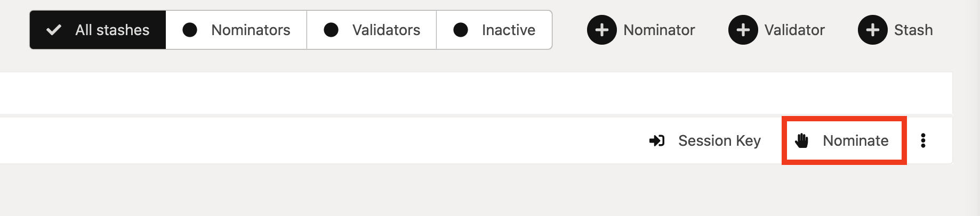Viewport: 980px width, 216px height.
Task: Create a new Stash via its label
Action: coord(913,30)
